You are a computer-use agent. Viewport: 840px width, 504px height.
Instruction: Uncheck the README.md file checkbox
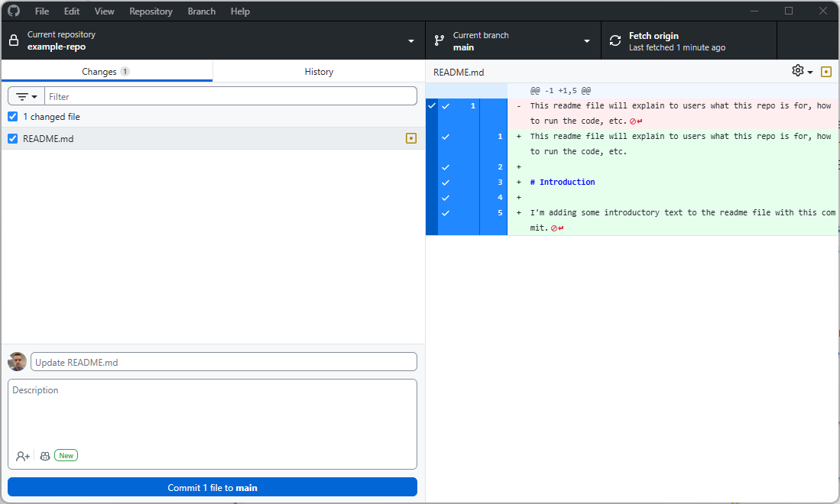(x=13, y=139)
